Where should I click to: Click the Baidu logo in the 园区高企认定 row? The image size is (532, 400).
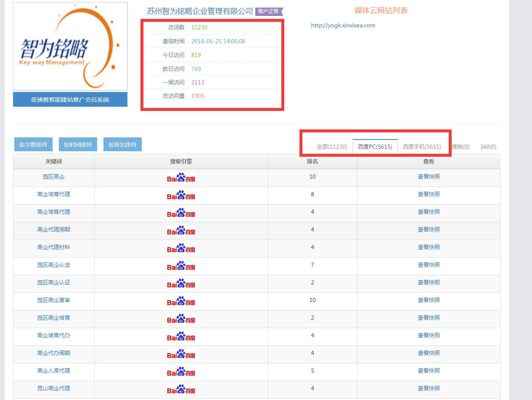181,266
